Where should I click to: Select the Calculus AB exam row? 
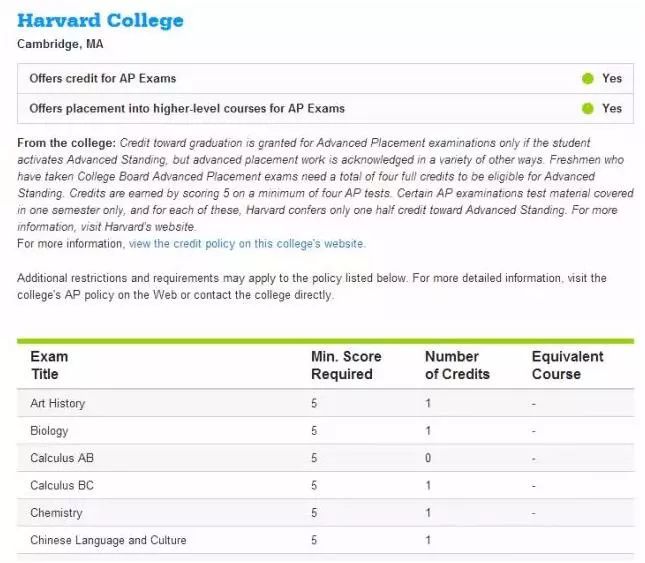325,458
